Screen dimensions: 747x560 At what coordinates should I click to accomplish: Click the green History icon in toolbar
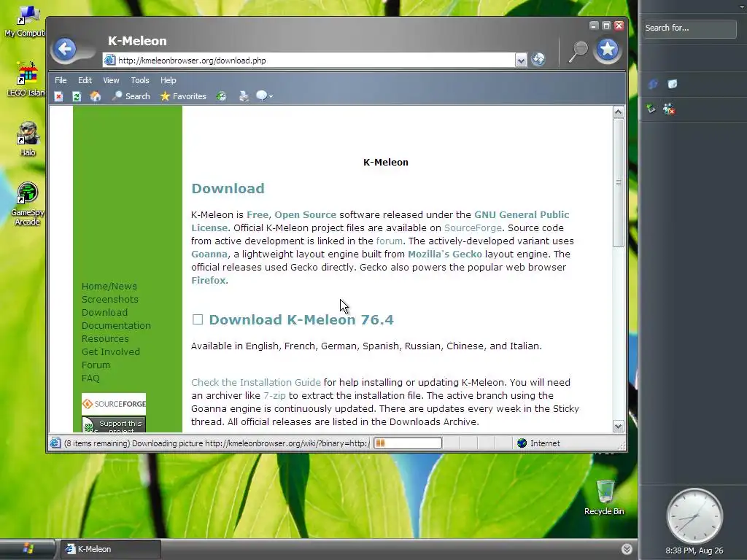click(221, 96)
